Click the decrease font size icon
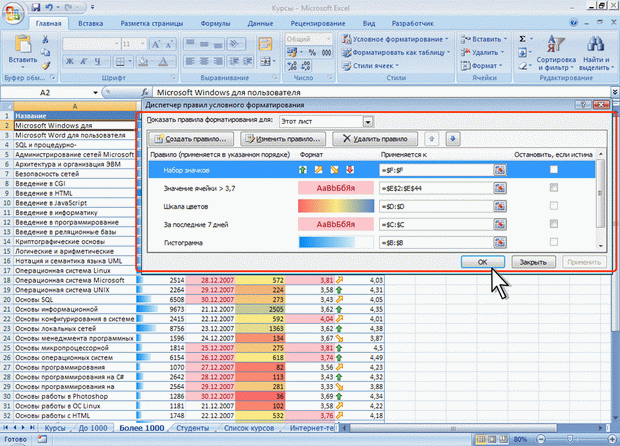 [x=169, y=44]
